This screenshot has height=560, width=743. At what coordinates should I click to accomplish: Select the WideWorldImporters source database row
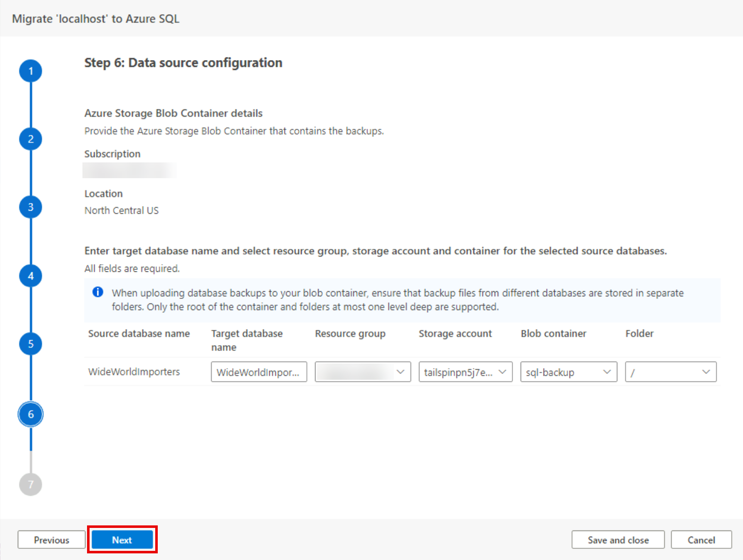click(134, 372)
